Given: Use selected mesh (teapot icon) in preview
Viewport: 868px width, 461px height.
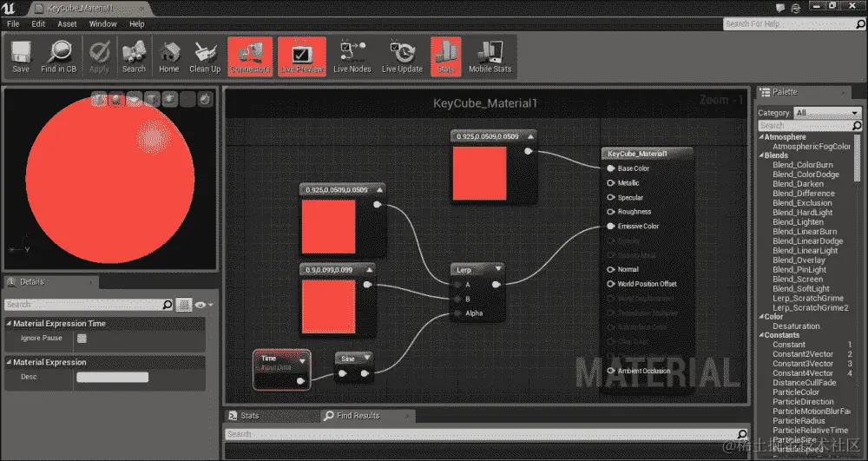Looking at the screenshot, I should [169, 100].
